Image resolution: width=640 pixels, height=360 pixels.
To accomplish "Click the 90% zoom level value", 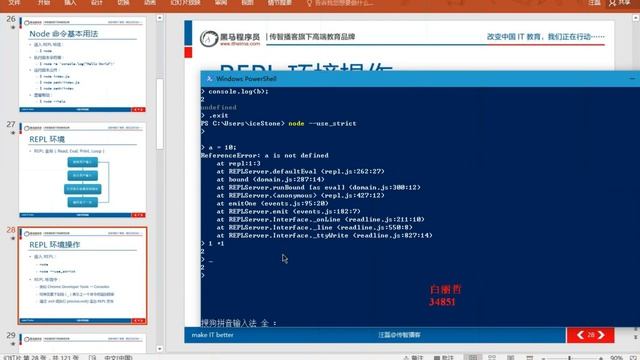I will (x=616, y=358).
